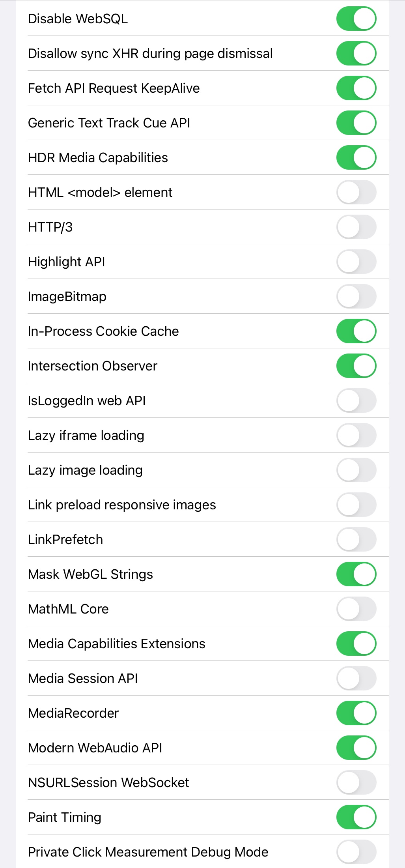The image size is (405, 868).
Task: Disable the MediaRecorder switch
Action: pyautogui.click(x=356, y=713)
